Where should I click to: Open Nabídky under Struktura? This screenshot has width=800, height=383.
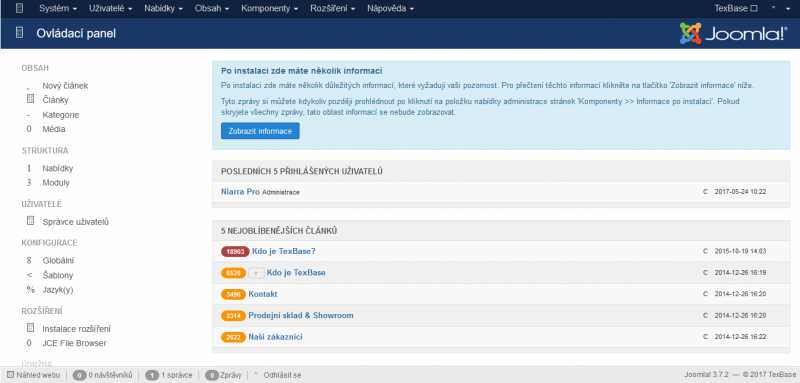point(58,168)
